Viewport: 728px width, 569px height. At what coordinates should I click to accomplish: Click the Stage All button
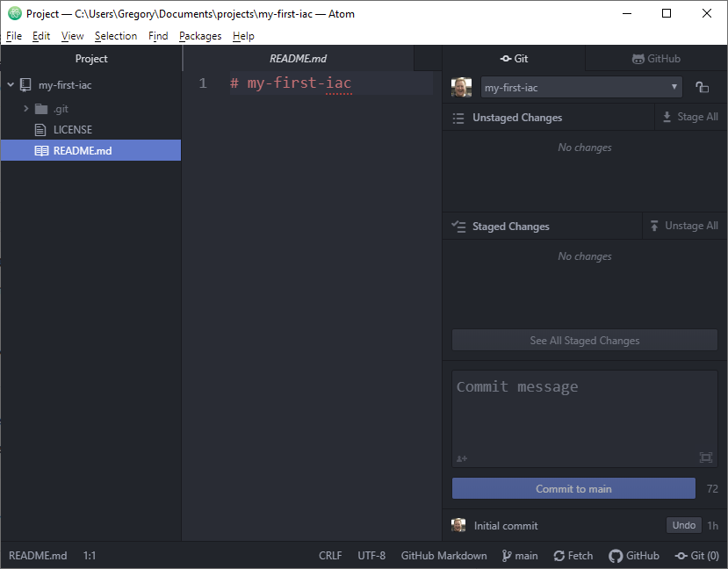[x=690, y=117]
